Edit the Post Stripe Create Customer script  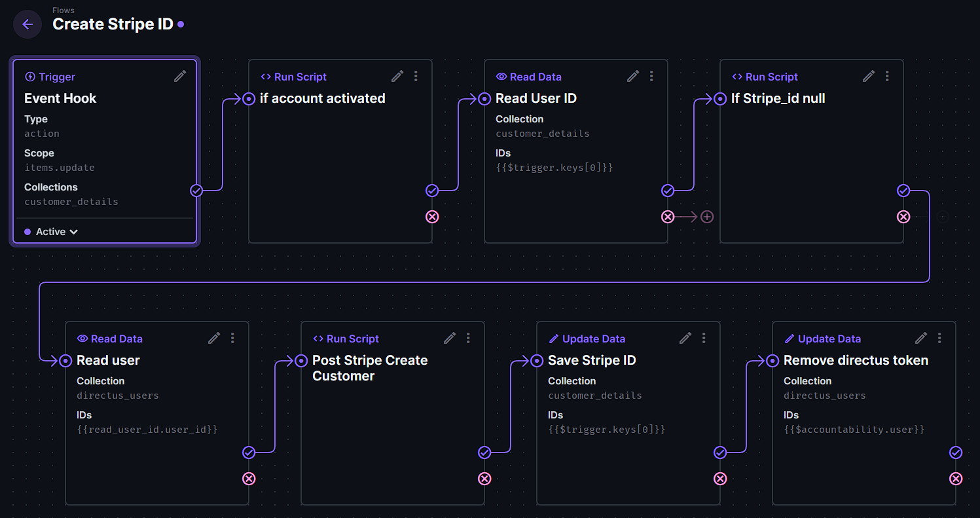[x=450, y=339]
